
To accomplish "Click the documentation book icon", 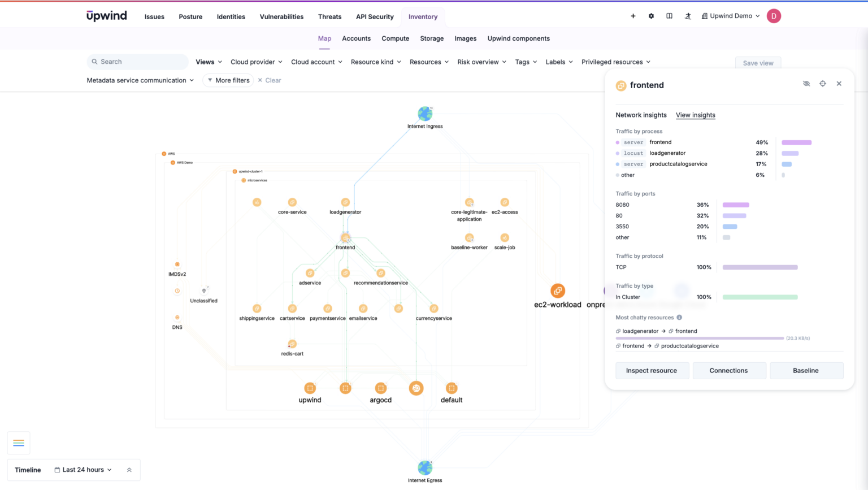I will tap(669, 16).
